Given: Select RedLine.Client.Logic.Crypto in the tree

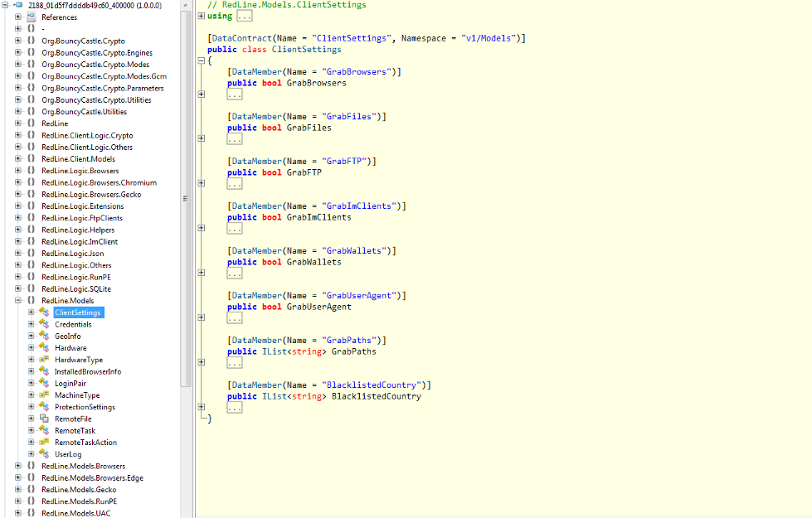Looking at the screenshot, I should coord(87,135).
